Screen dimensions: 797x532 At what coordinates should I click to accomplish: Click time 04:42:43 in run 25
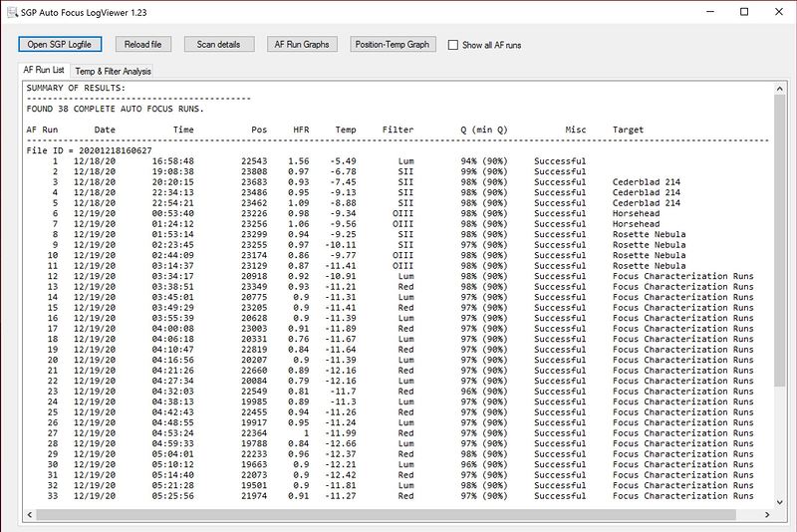[172, 412]
